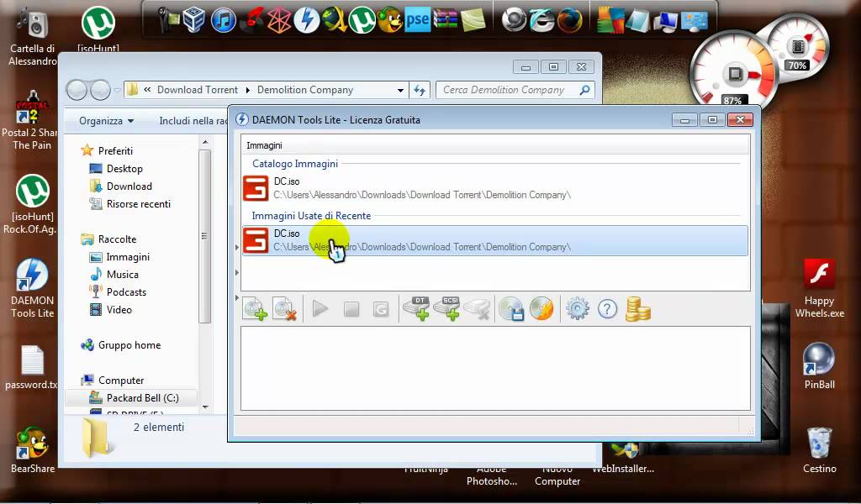
Task: Open the BearShare desktop shortcut
Action: pyautogui.click(x=33, y=449)
